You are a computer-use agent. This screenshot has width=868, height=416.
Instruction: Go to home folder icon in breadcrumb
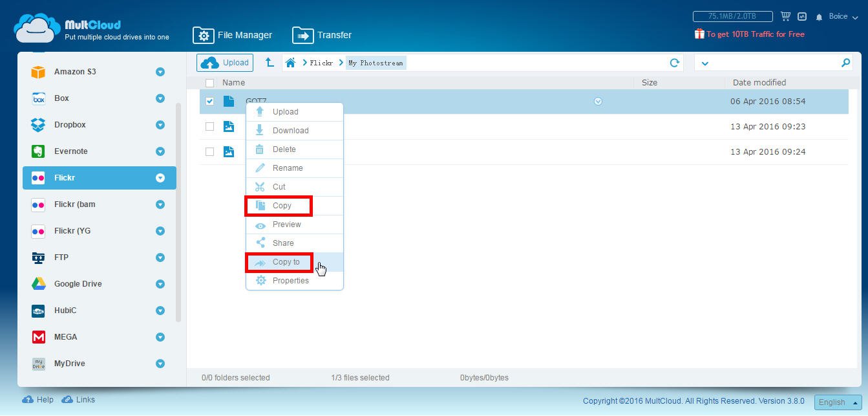coord(291,63)
